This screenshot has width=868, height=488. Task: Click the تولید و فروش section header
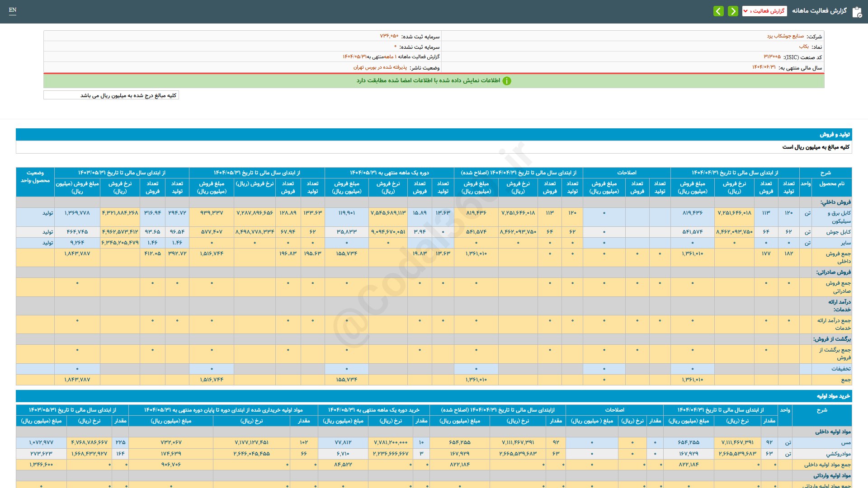(835, 135)
